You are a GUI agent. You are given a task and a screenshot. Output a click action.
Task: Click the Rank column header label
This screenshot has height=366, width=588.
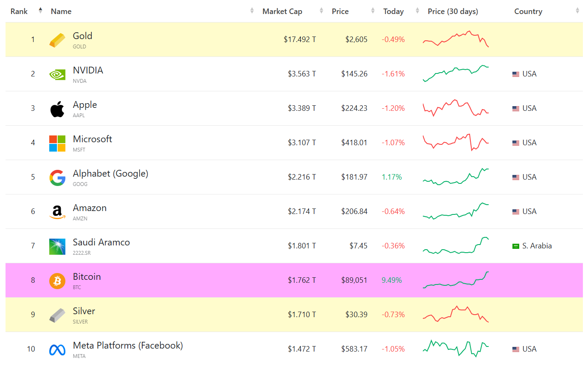click(x=19, y=11)
